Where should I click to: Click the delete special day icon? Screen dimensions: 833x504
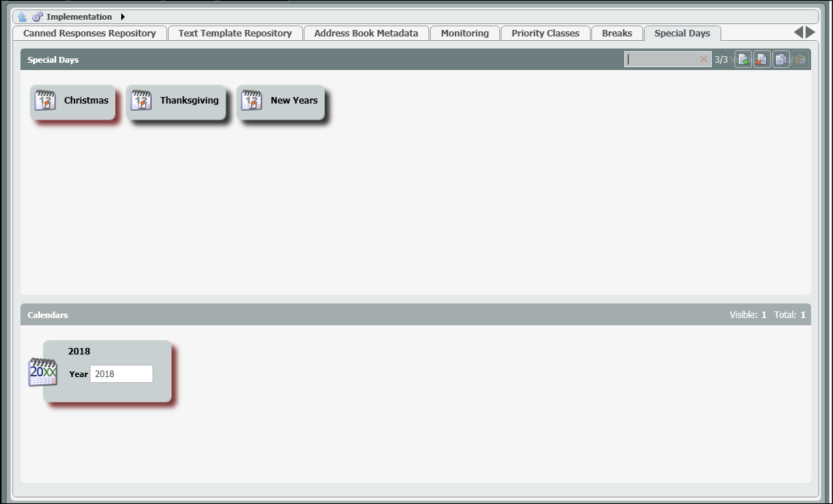[x=761, y=60]
